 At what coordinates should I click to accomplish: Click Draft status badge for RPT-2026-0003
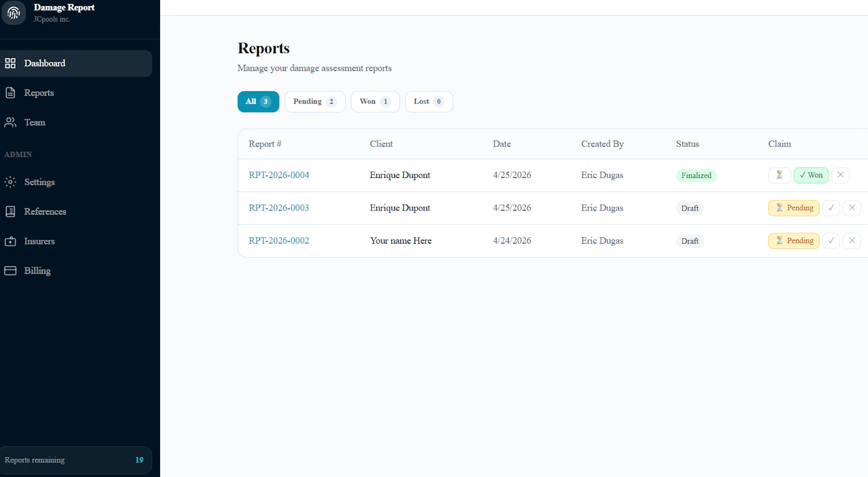(x=690, y=208)
